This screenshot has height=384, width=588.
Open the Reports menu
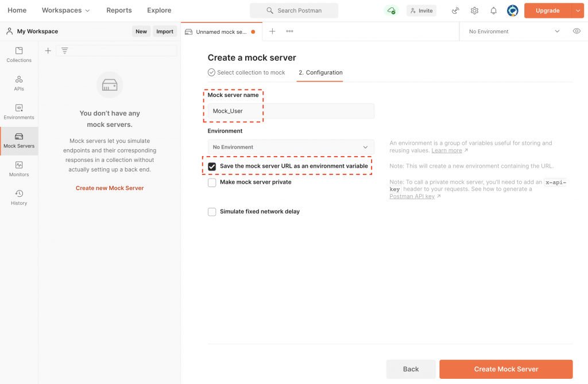click(119, 10)
